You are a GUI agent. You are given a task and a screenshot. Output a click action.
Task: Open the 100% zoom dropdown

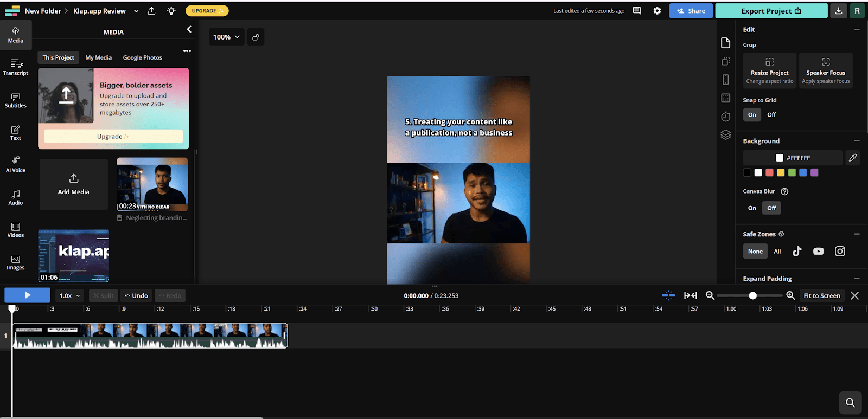coord(226,37)
